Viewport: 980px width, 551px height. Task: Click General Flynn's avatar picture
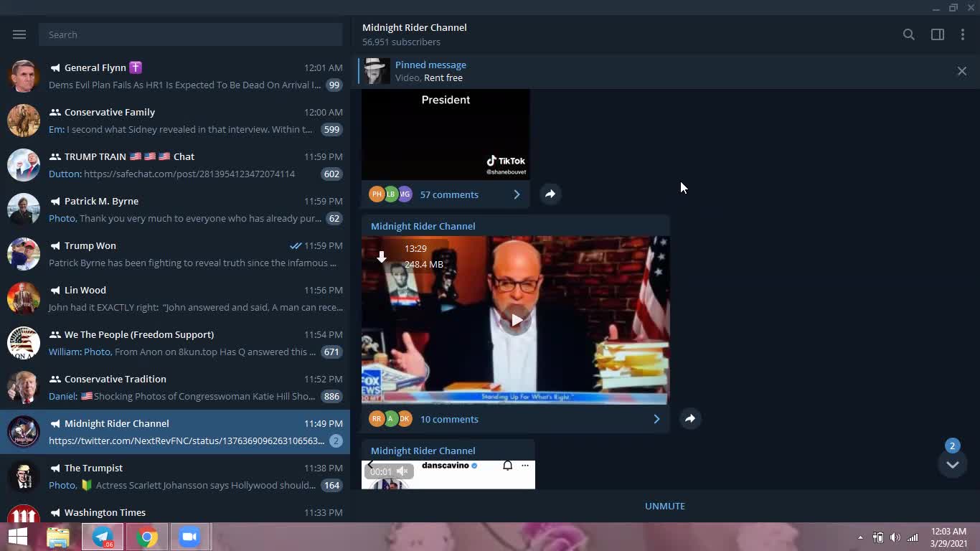tap(24, 76)
